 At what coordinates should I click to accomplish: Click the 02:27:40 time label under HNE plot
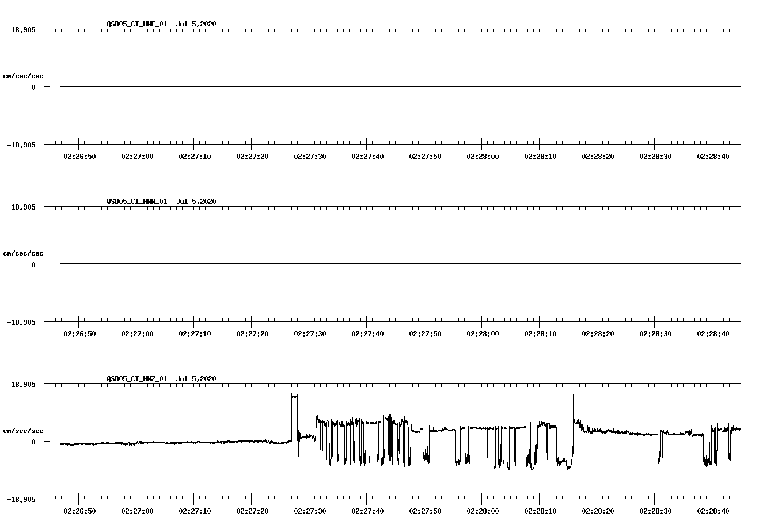tap(367, 157)
